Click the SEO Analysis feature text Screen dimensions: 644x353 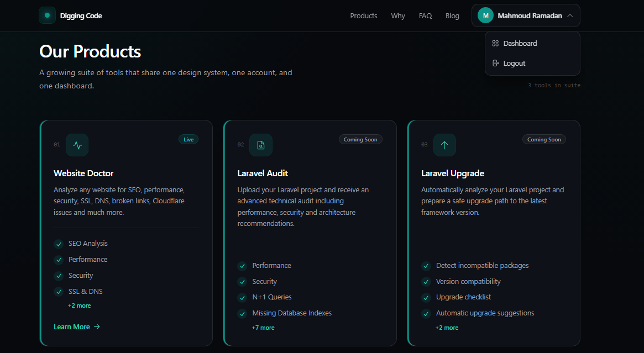tap(88, 244)
